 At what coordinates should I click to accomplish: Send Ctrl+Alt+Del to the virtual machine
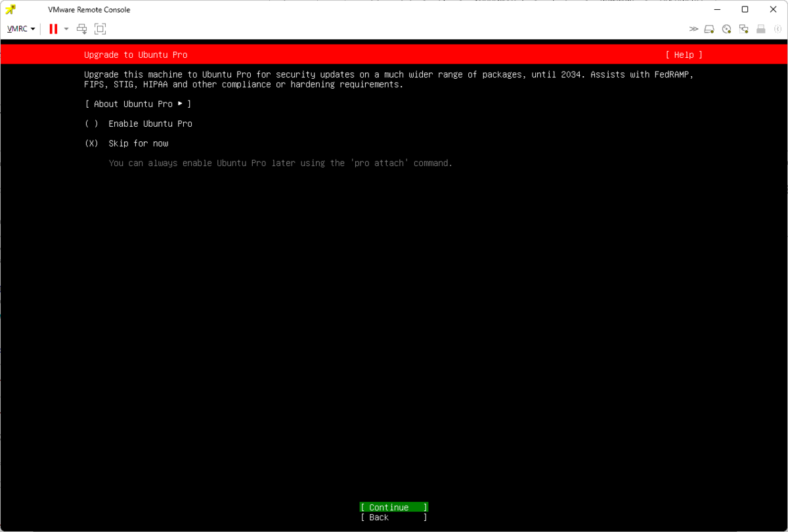coord(81,29)
